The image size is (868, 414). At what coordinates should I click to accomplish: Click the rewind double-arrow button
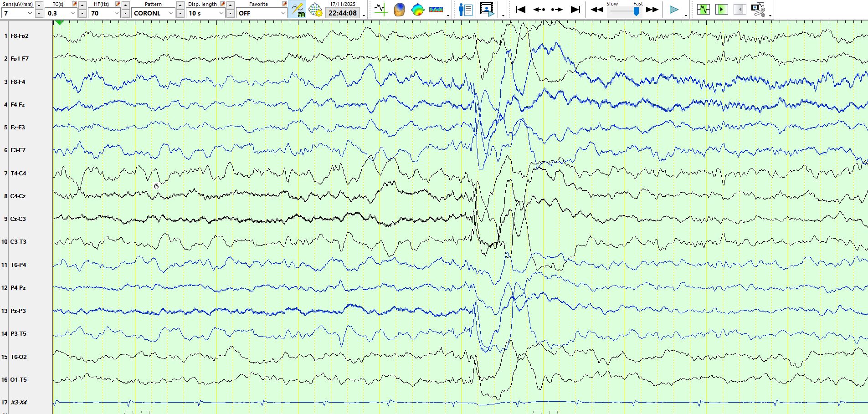coord(597,10)
